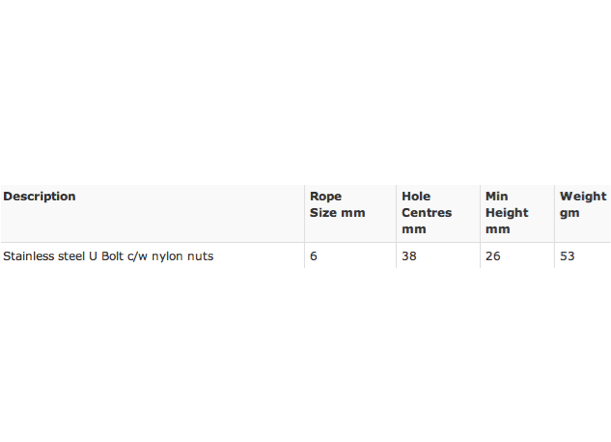Click the word 'Hole' in header
This screenshot has width=611, height=442.
[x=416, y=196]
